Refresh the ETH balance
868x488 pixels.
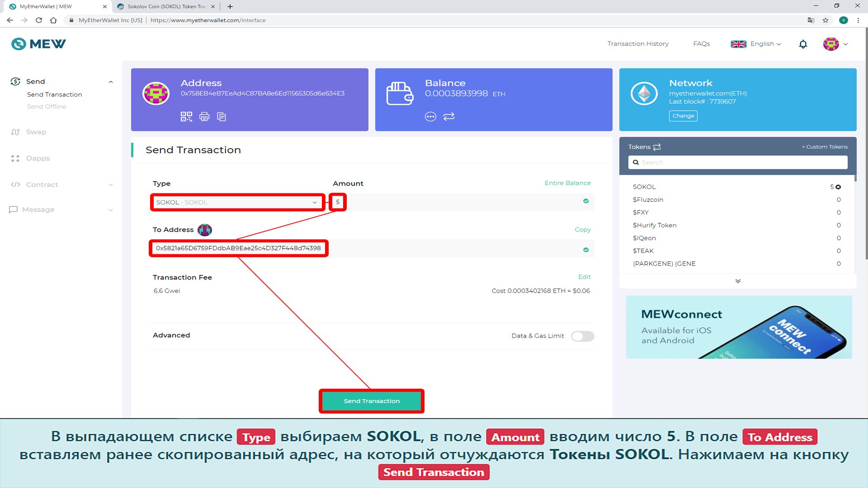click(x=449, y=117)
